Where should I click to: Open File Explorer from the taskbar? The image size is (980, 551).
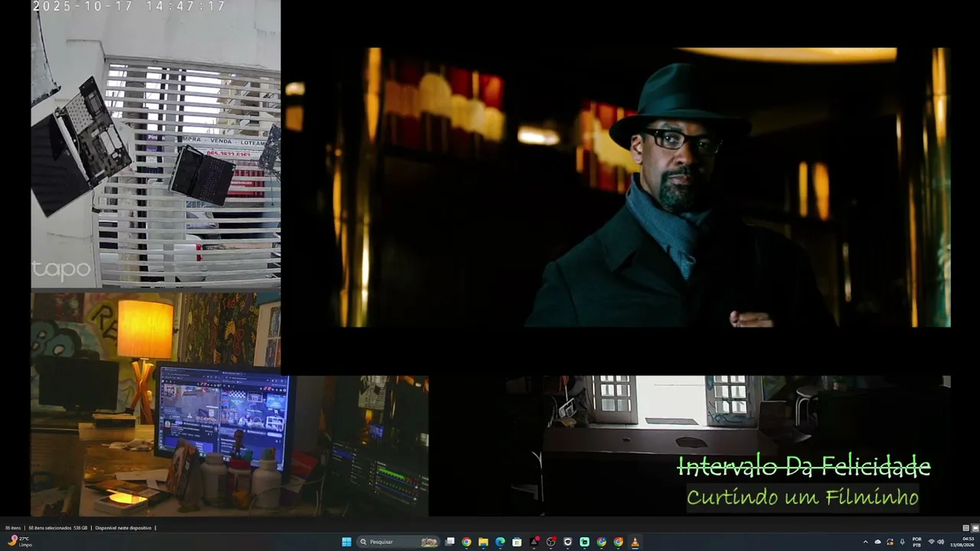[483, 542]
